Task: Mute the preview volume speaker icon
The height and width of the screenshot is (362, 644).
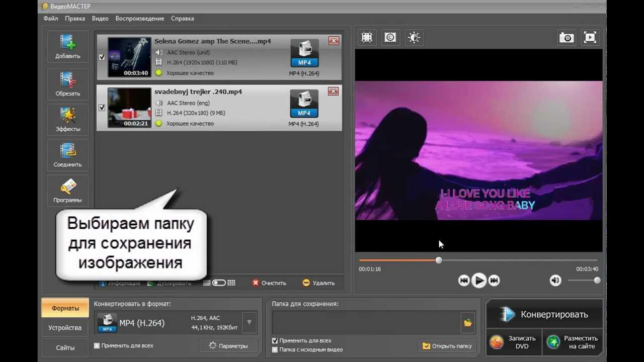Action: [x=555, y=281]
